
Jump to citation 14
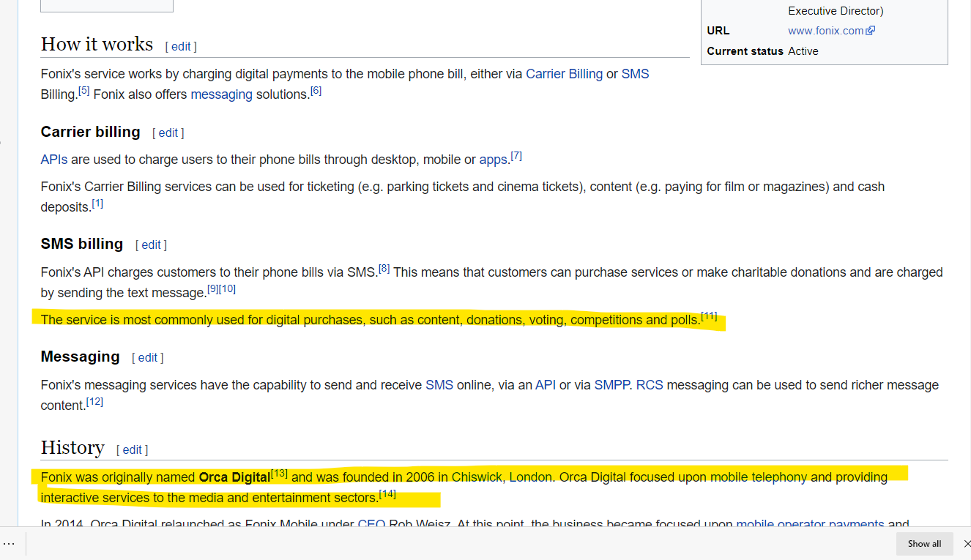387,495
